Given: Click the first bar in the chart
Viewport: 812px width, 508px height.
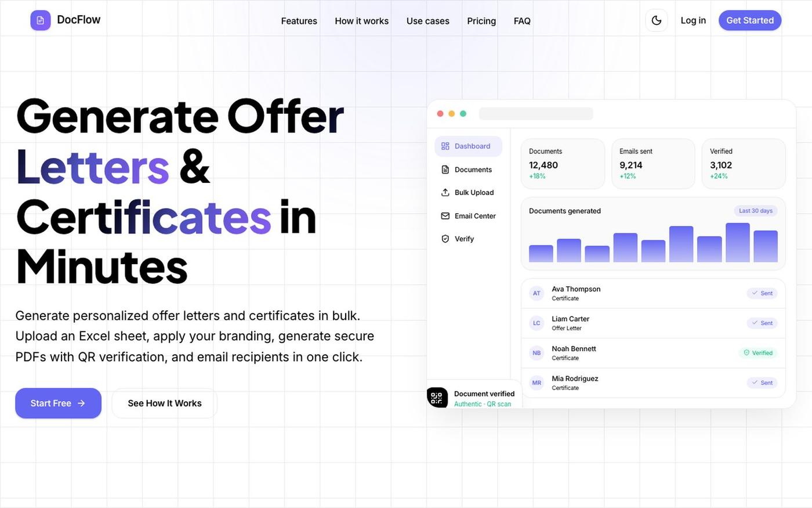Looking at the screenshot, I should pos(541,254).
